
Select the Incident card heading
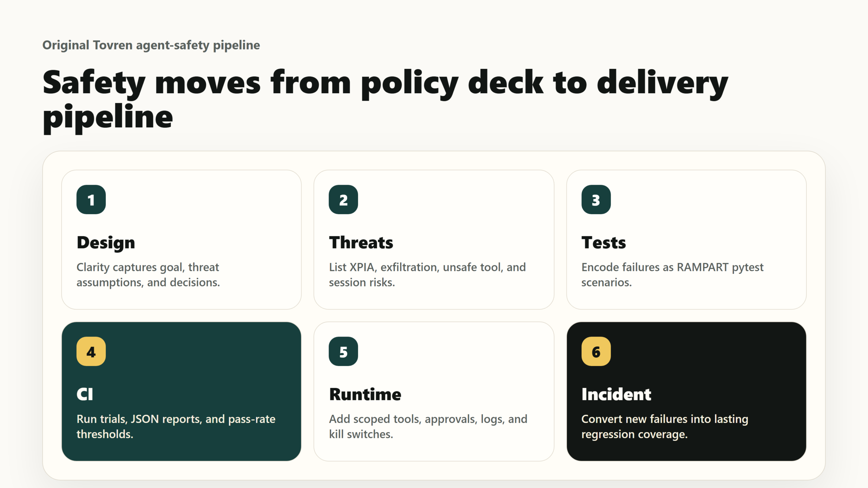pyautogui.click(x=616, y=394)
